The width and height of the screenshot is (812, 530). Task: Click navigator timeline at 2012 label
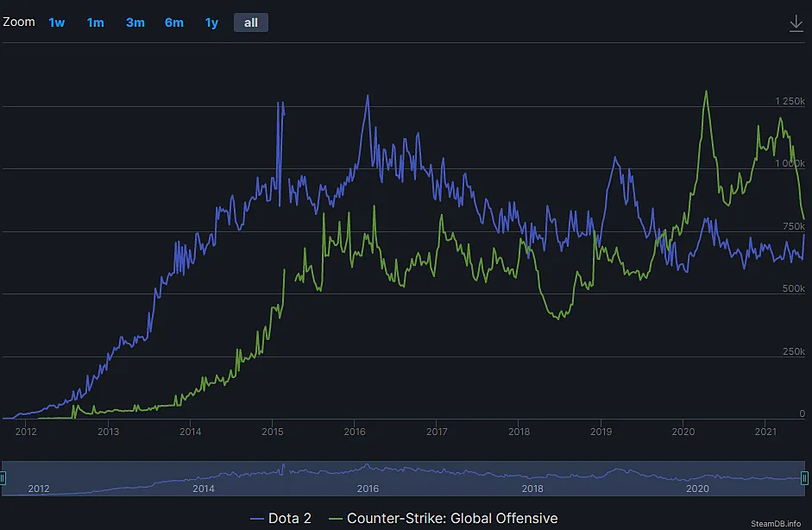(x=39, y=489)
